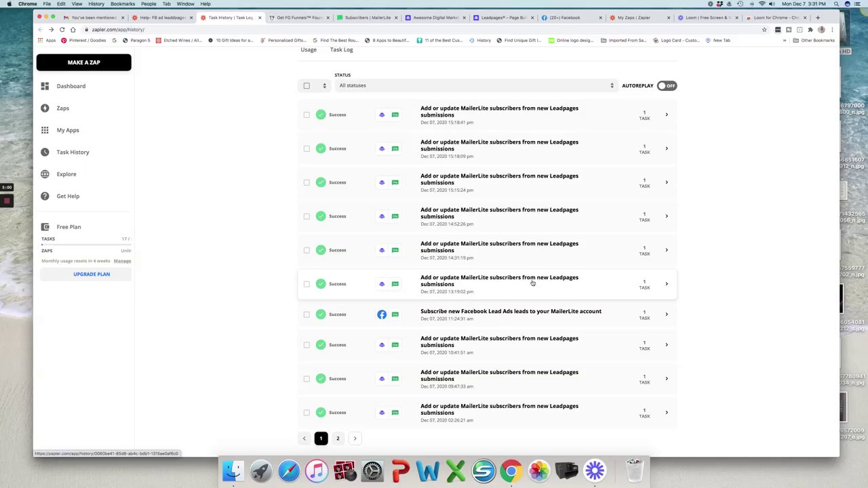
Task: Open the task dated Dec 07, 2020 14:31:19
Action: tap(488, 250)
